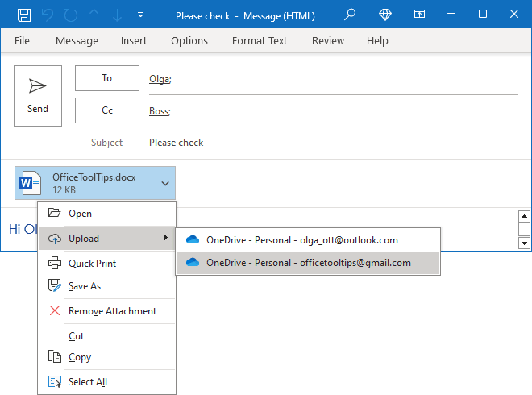This screenshot has height=395, width=532.
Task: Click the Word document attachment icon
Action: pyautogui.click(x=31, y=183)
